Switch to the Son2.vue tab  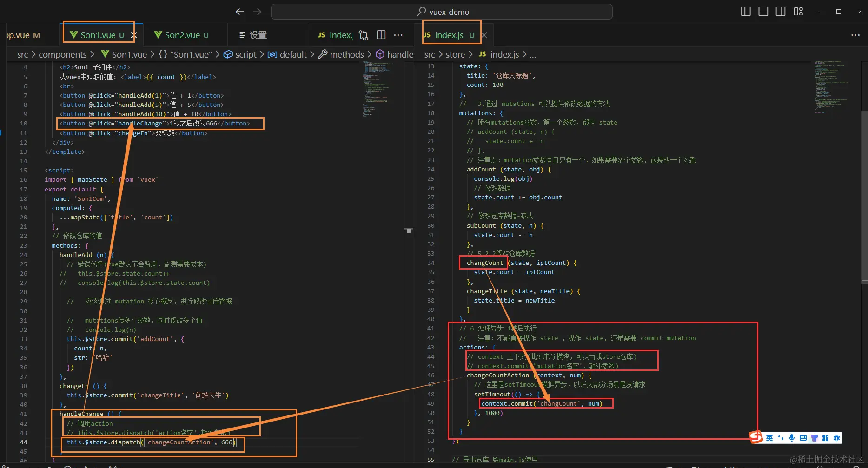(x=182, y=35)
